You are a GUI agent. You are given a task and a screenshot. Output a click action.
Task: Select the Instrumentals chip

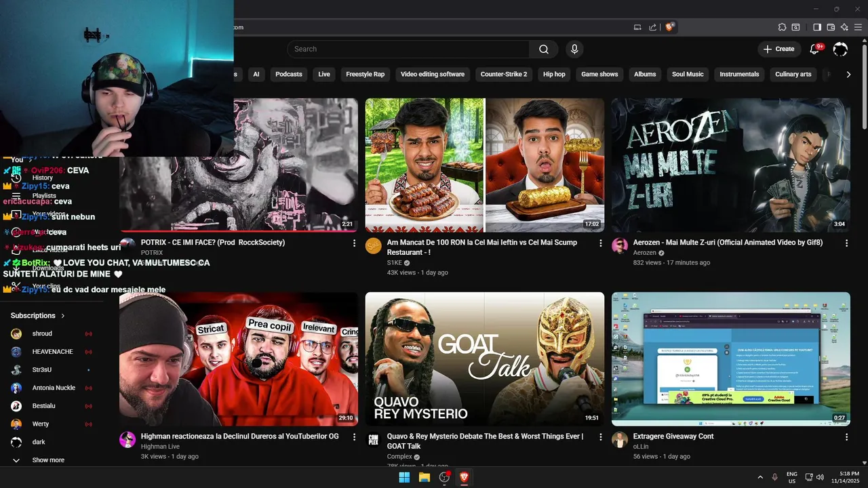(739, 75)
